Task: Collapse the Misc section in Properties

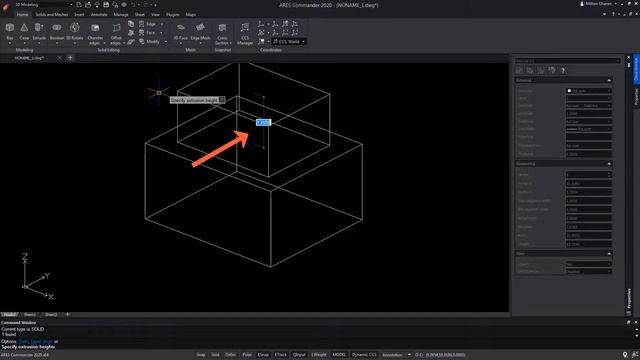Action: pyautogui.click(x=609, y=253)
